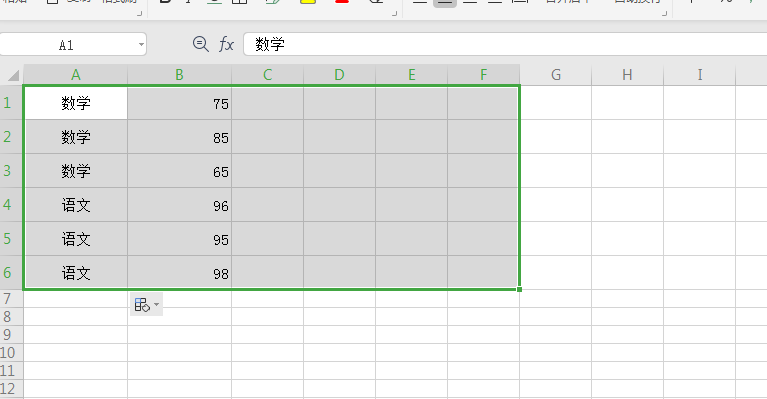Expand the paste options dropdown arrow
This screenshot has height=399, width=767.
(157, 305)
